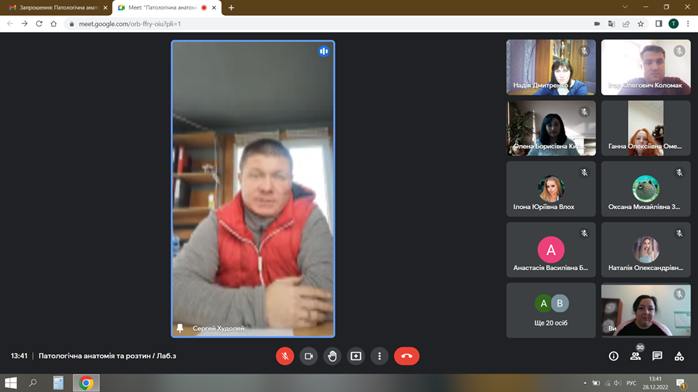
Task: Unpin Сергій Худолій's pinned video
Action: pyautogui.click(x=180, y=328)
